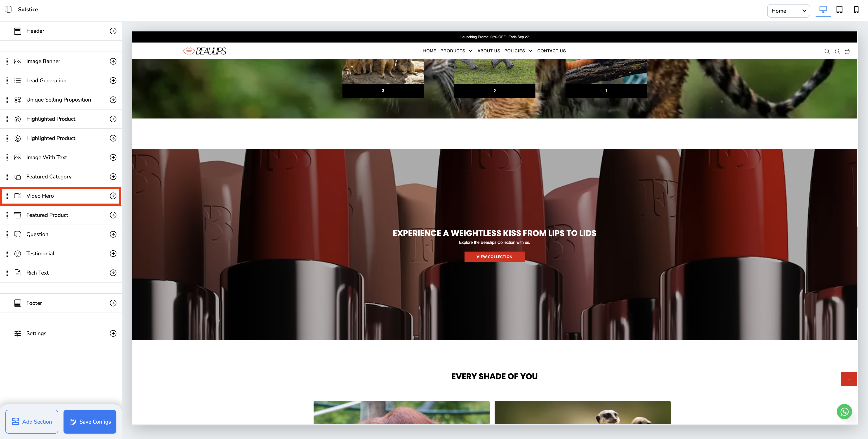Click the search icon in store header

(x=827, y=51)
